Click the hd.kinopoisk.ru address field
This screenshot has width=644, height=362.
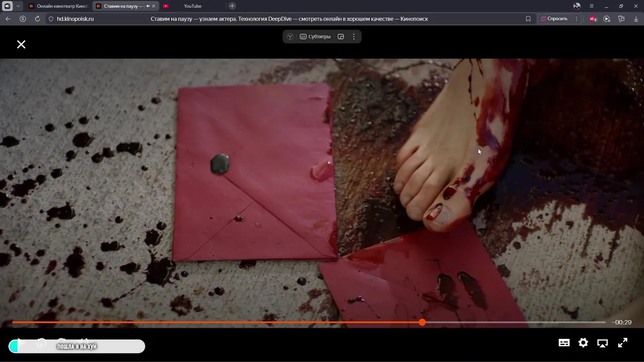[x=75, y=19]
